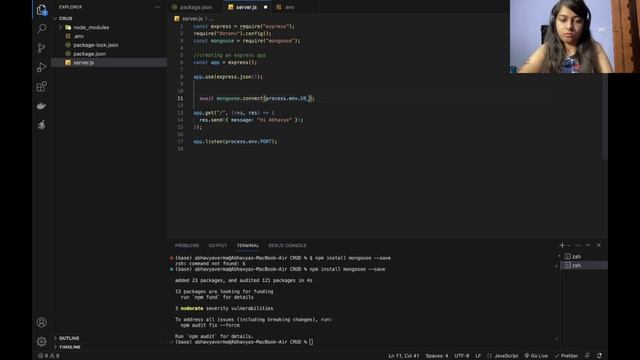The width and height of the screenshot is (640, 360).
Task: Click the terminal prompt input line
Action: (244, 342)
